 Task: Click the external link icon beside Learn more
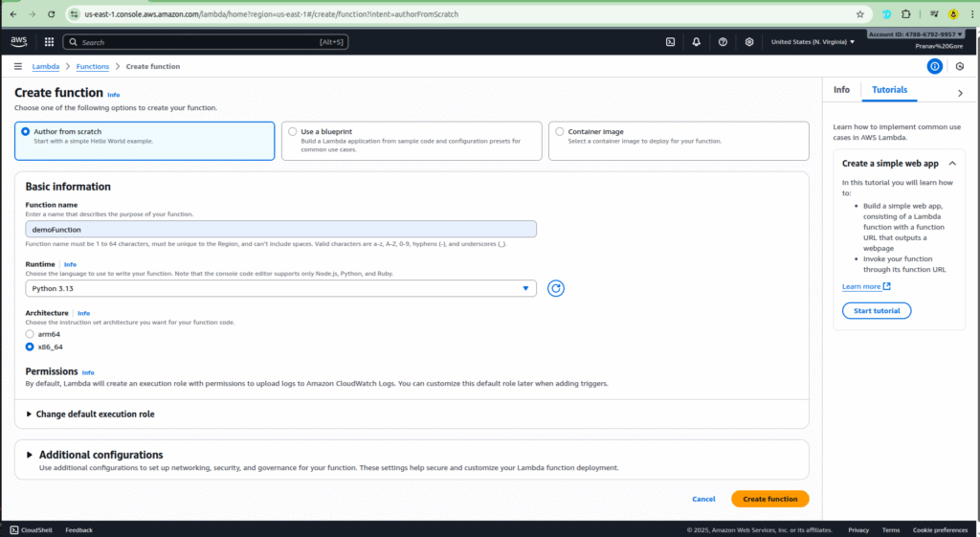click(886, 286)
